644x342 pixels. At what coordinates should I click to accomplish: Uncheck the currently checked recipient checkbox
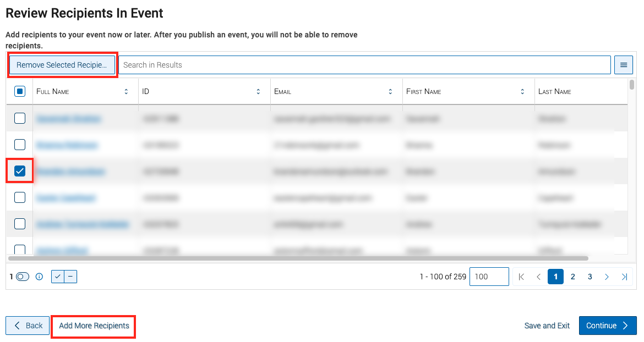(x=20, y=171)
